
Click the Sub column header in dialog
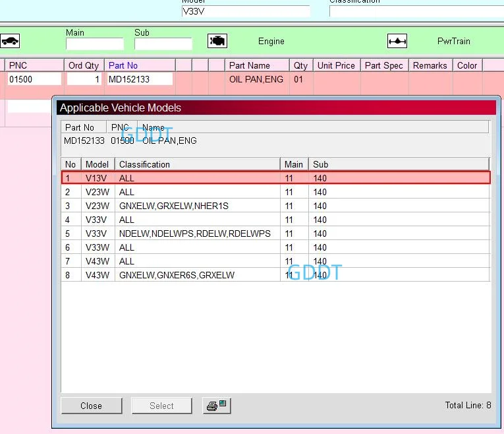[399, 164]
